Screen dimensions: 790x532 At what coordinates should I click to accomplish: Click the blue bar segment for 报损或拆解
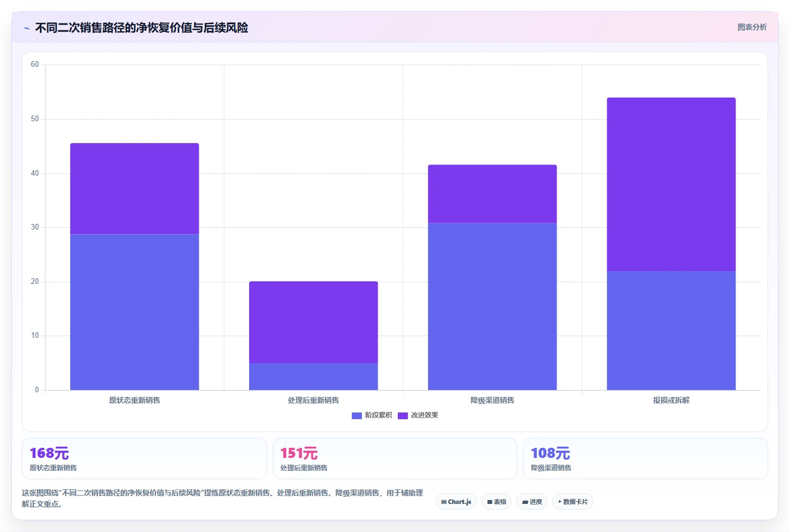click(672, 331)
